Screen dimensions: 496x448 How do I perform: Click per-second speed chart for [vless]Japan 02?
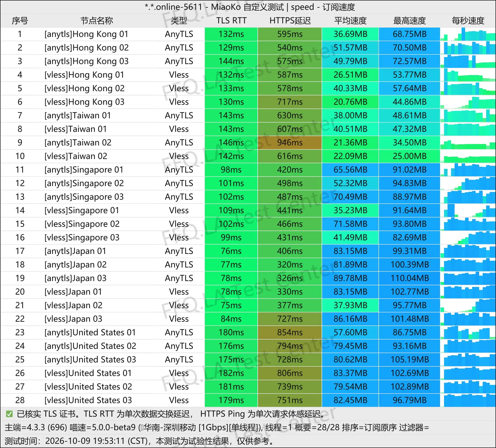pos(468,305)
